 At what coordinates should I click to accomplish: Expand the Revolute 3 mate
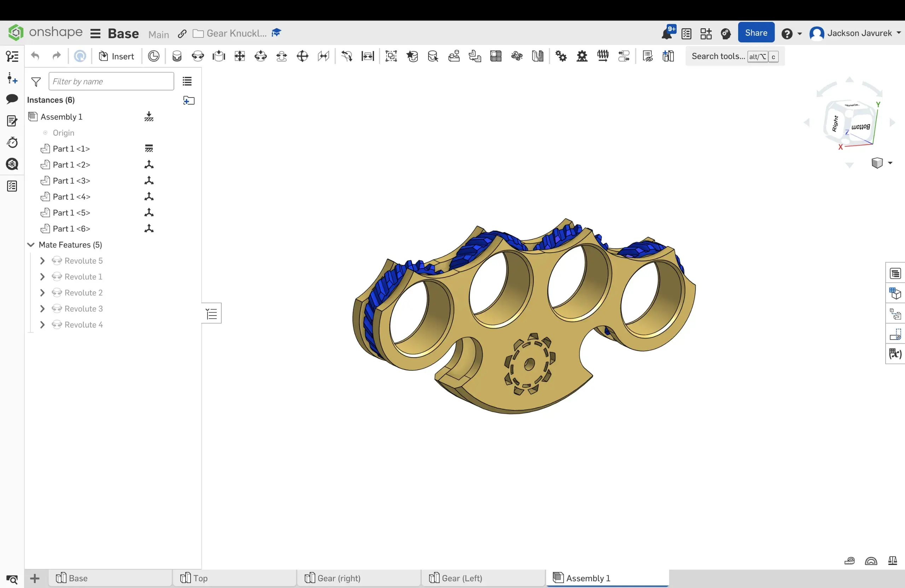point(42,308)
